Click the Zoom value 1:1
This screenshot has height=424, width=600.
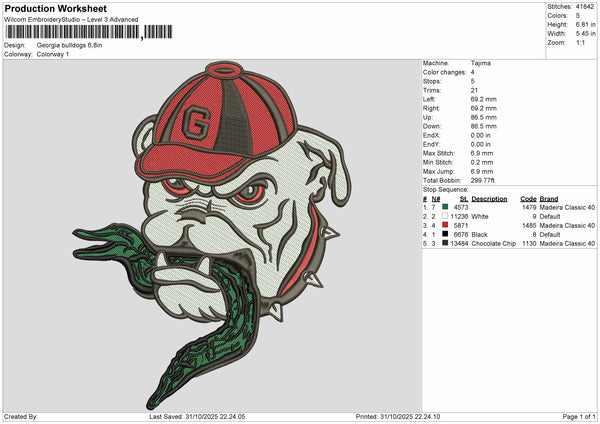click(580, 43)
